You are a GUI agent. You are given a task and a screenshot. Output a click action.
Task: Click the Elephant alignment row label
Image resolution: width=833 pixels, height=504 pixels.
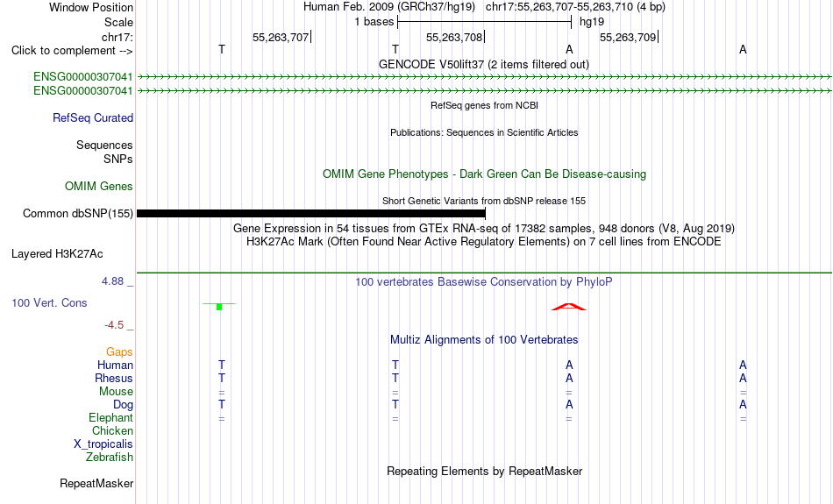tap(110, 418)
